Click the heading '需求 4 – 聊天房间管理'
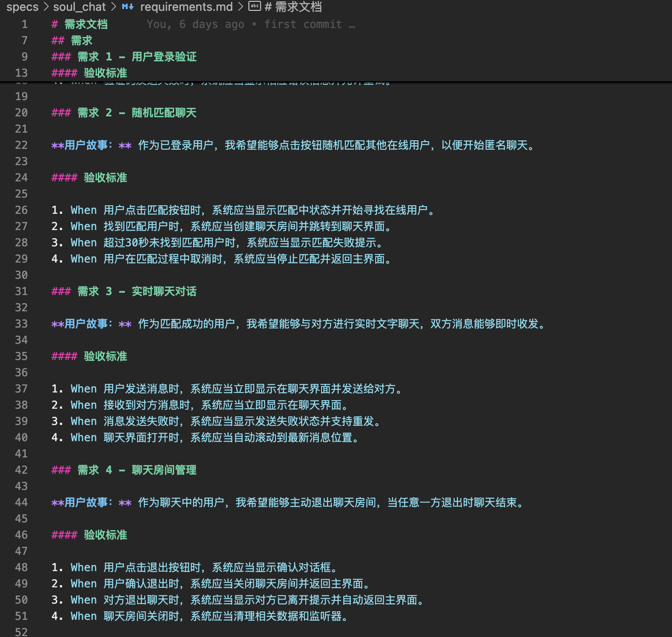 coord(137,470)
